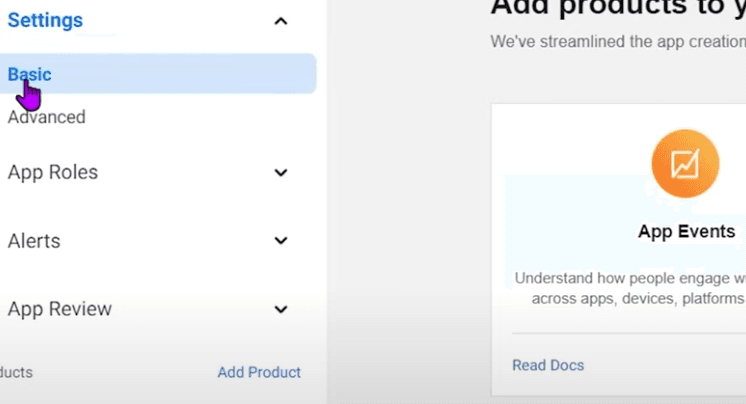
Task: Click the Settings sidebar heading
Action: tap(45, 20)
